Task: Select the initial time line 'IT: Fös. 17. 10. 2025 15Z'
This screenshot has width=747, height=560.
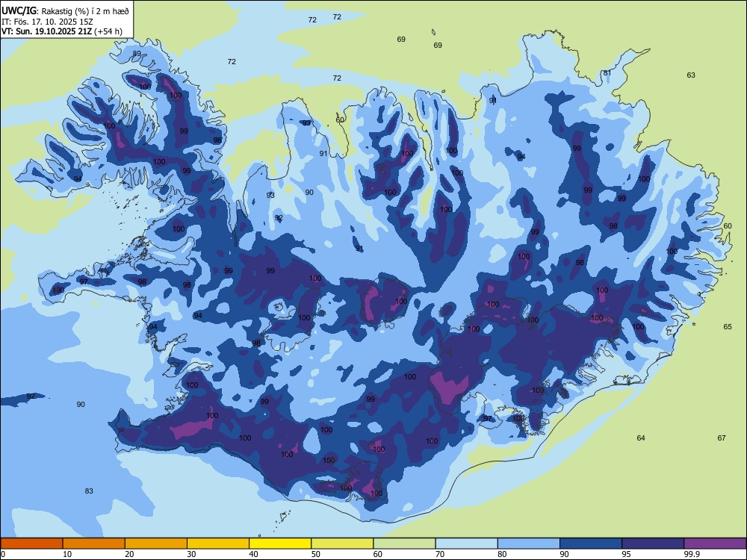Action: coord(46,22)
